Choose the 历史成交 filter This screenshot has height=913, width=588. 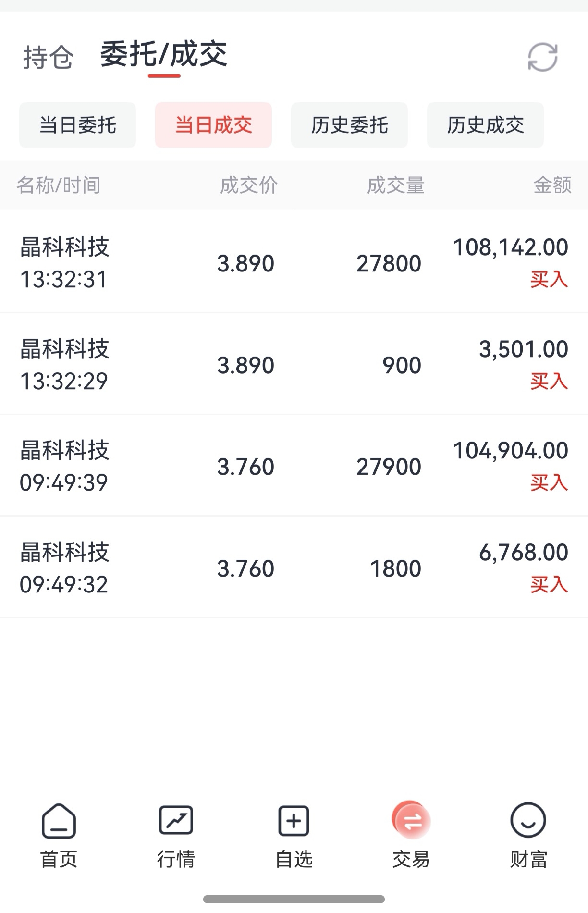tap(485, 125)
